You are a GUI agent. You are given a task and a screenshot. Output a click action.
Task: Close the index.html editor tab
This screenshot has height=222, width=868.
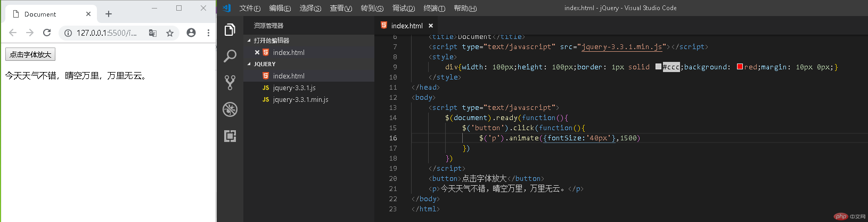431,26
